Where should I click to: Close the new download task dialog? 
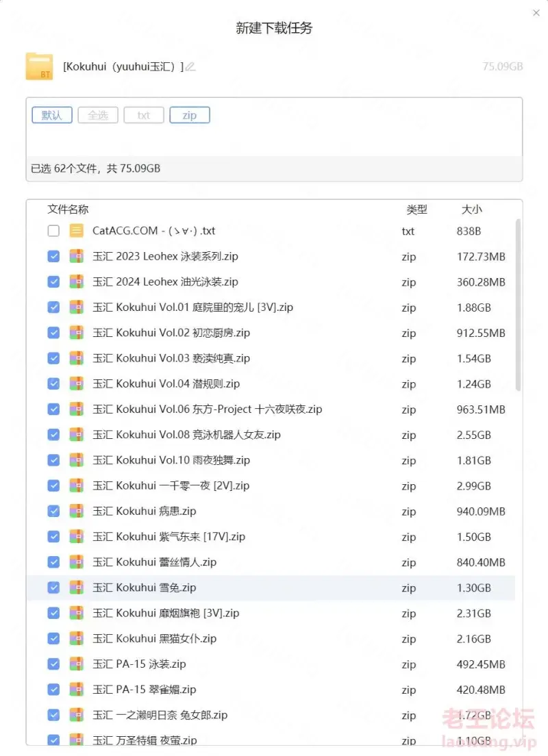point(536,13)
